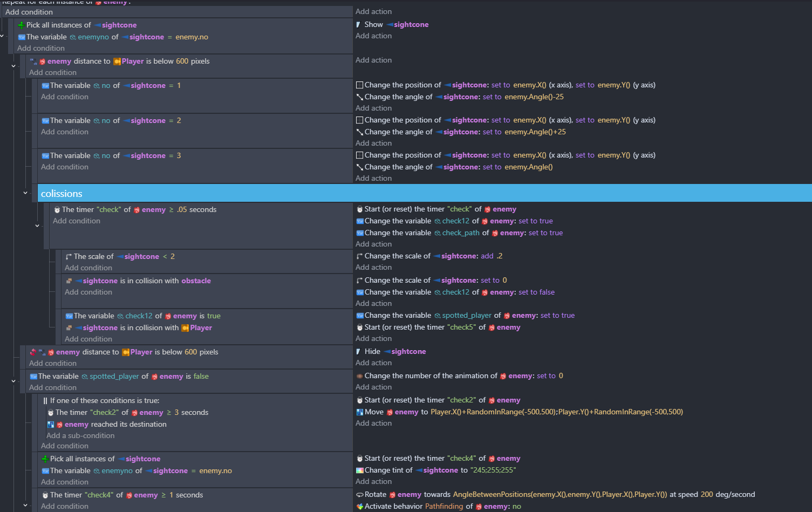Collapse the spotted_player is false event chevron
The width and height of the screenshot is (812, 512).
coord(13,381)
